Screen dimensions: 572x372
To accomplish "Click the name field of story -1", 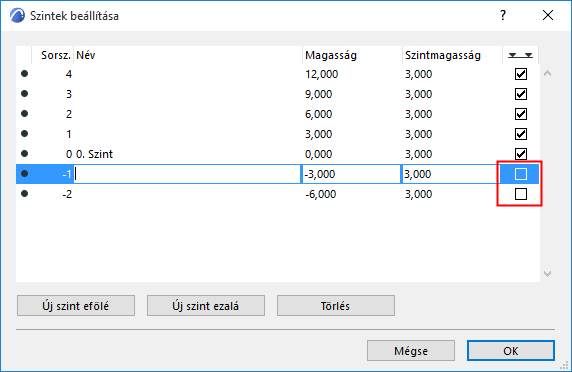I will [188, 174].
